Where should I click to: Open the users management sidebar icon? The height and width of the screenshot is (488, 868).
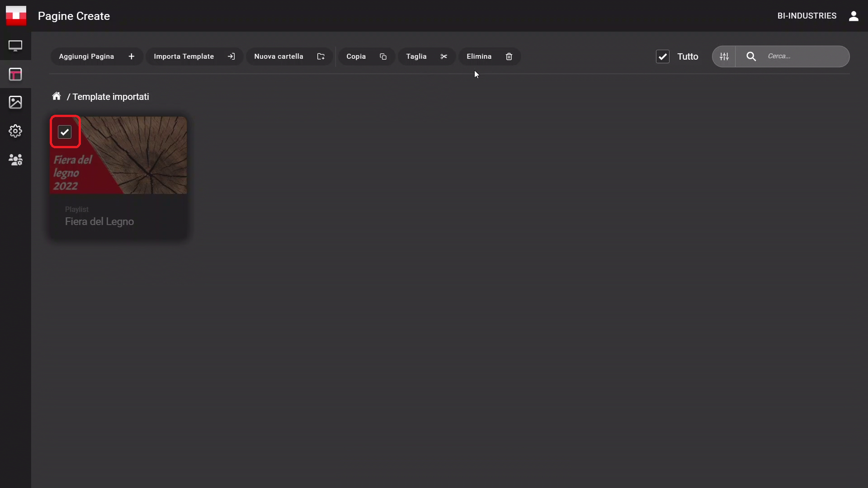tap(15, 160)
